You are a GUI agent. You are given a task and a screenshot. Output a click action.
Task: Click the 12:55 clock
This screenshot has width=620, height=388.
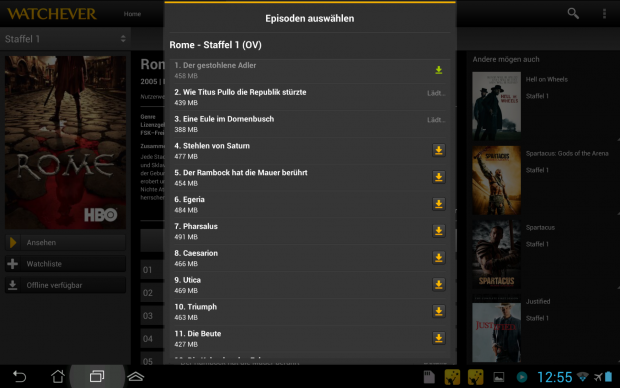pos(554,377)
